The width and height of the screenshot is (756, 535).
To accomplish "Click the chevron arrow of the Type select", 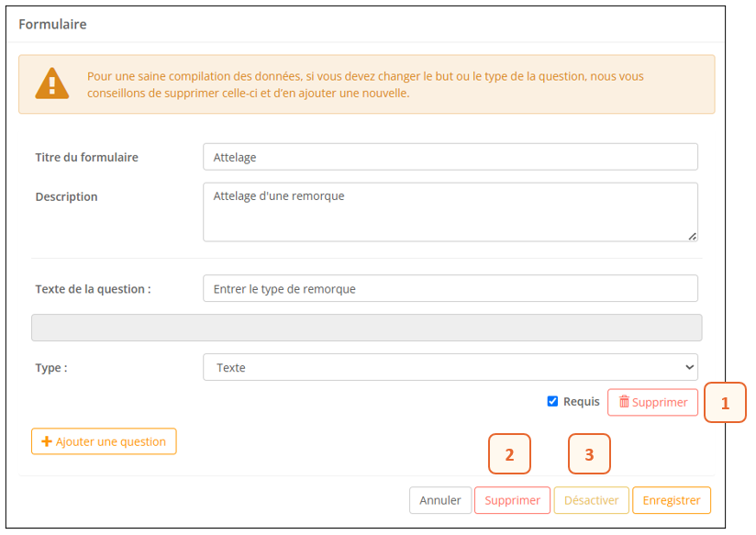I will point(689,367).
